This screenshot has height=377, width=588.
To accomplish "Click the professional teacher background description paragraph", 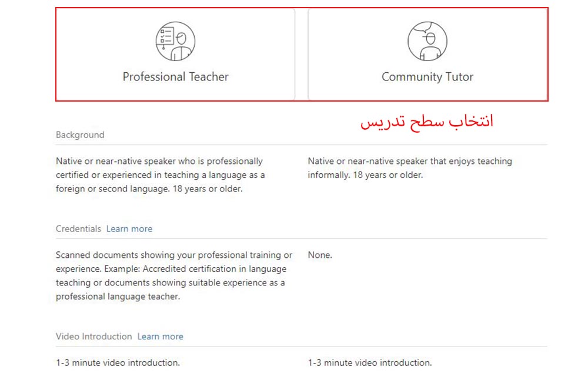I will pyautogui.click(x=160, y=175).
